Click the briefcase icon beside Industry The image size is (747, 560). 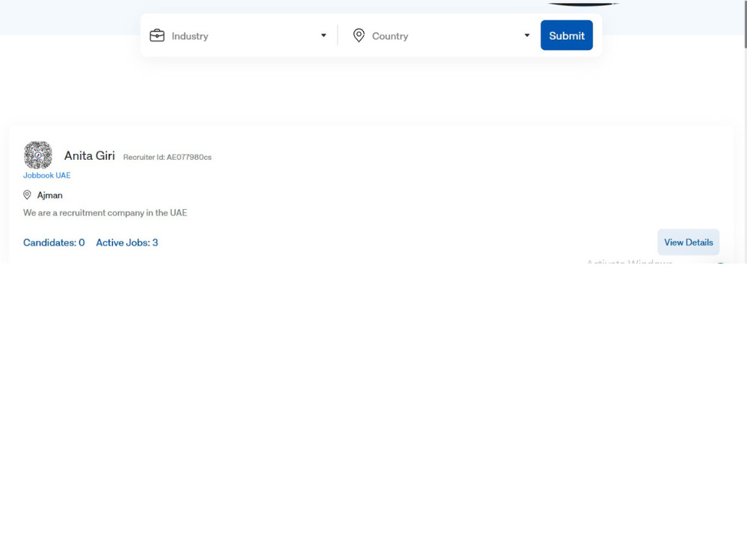click(157, 36)
